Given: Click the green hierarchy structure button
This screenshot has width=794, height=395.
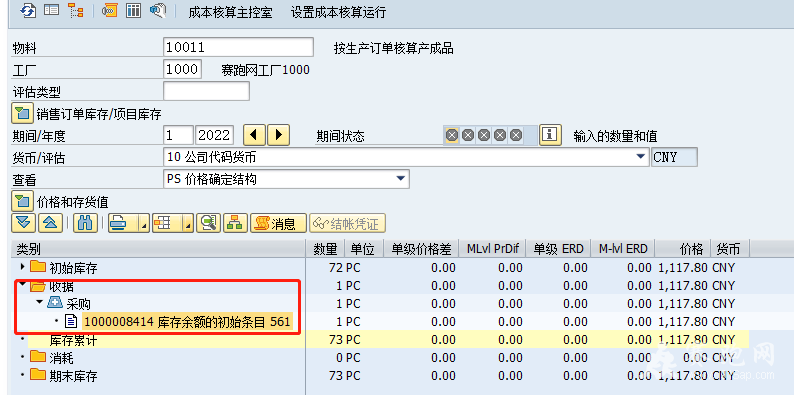Looking at the screenshot, I should point(235,223).
